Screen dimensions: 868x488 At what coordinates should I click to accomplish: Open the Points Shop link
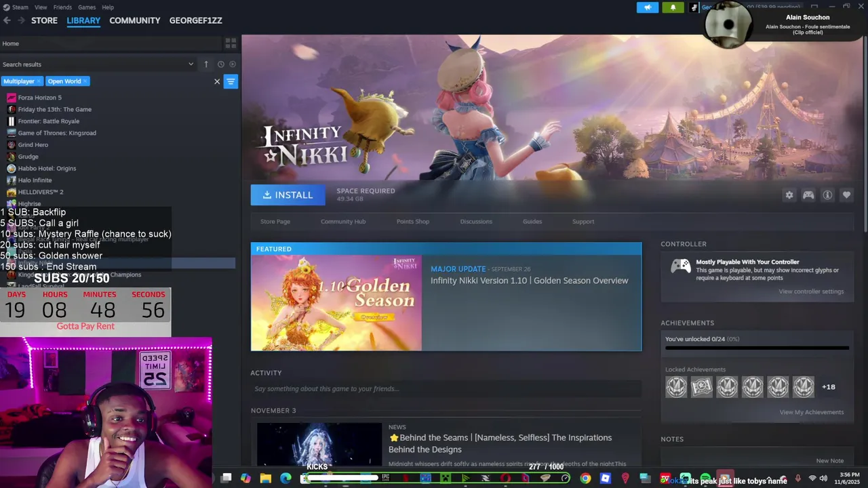(x=413, y=222)
